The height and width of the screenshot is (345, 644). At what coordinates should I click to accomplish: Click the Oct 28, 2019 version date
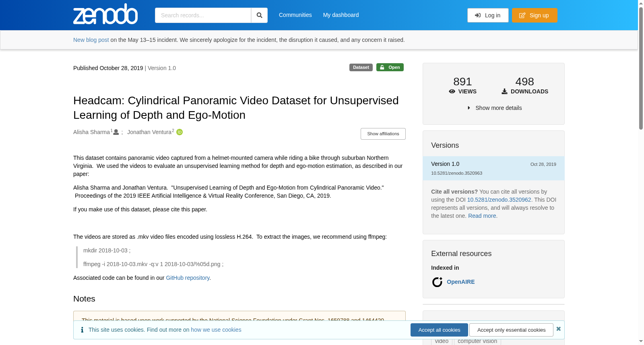pos(543,164)
